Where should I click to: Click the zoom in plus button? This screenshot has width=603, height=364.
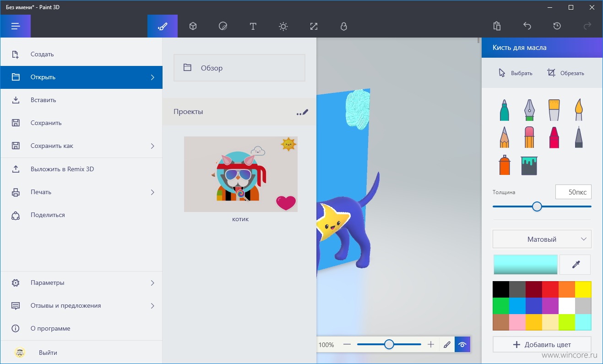click(x=430, y=344)
